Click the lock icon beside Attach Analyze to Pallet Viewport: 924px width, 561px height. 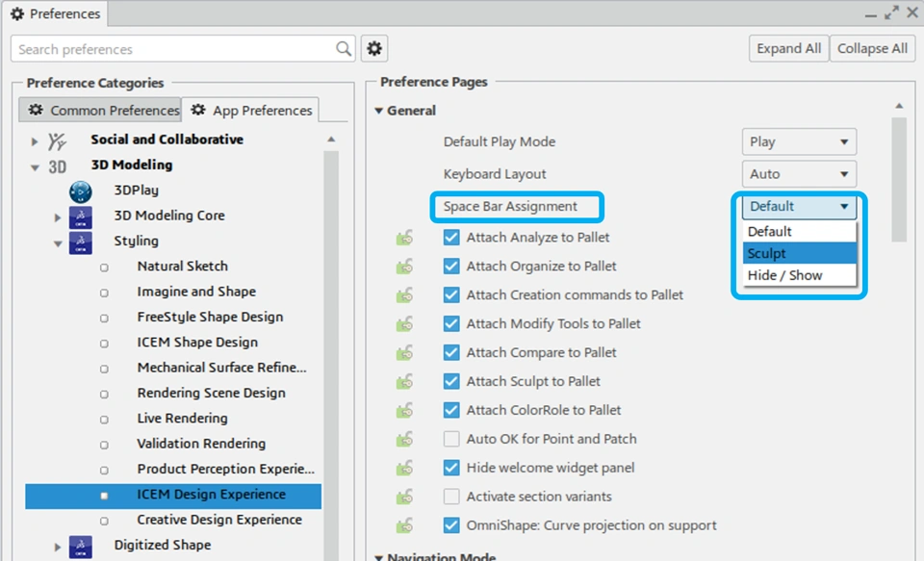(405, 238)
